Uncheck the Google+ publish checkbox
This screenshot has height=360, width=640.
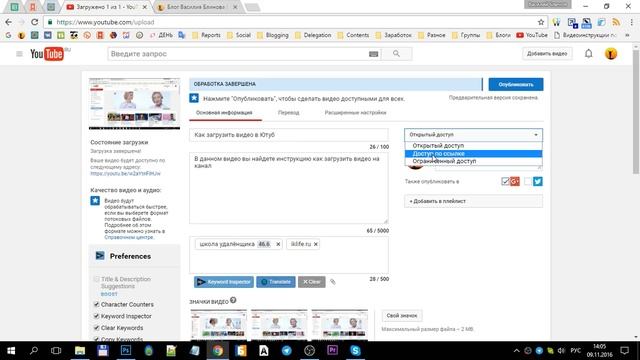(x=505, y=181)
